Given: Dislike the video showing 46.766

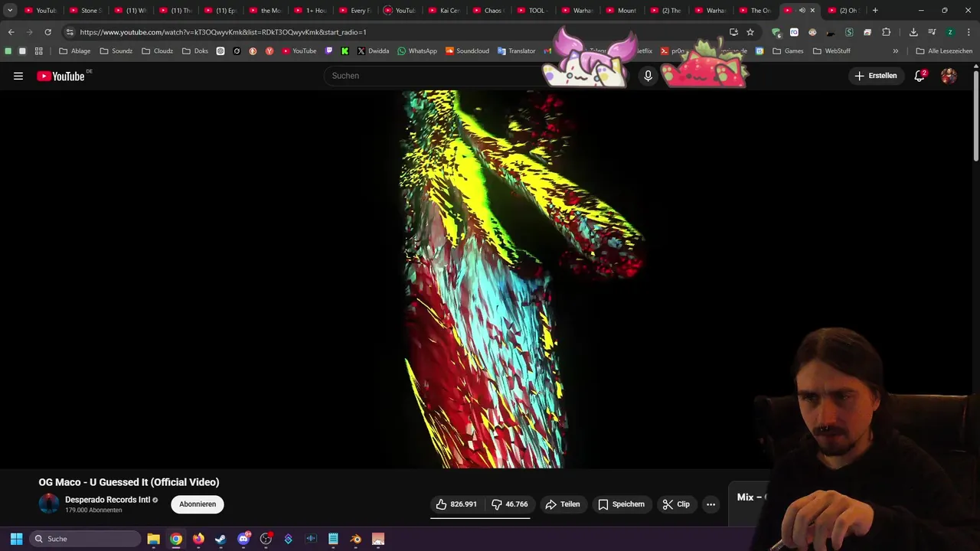Looking at the screenshot, I should pos(509,504).
